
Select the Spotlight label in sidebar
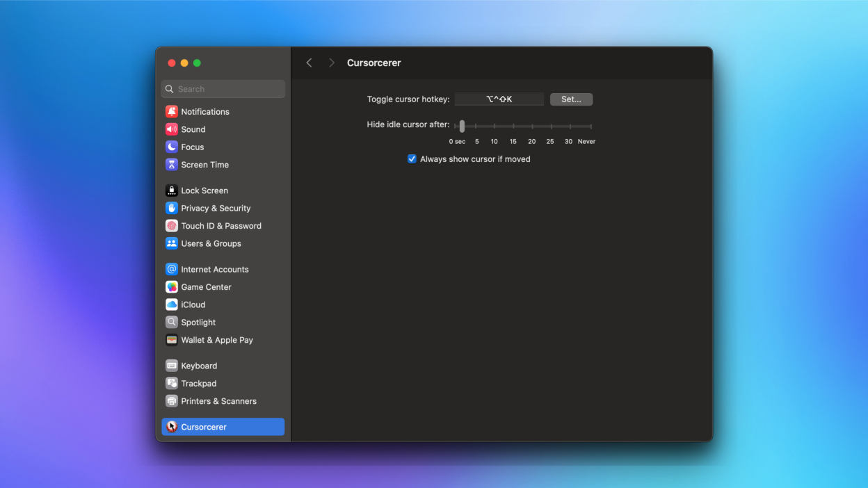point(198,323)
